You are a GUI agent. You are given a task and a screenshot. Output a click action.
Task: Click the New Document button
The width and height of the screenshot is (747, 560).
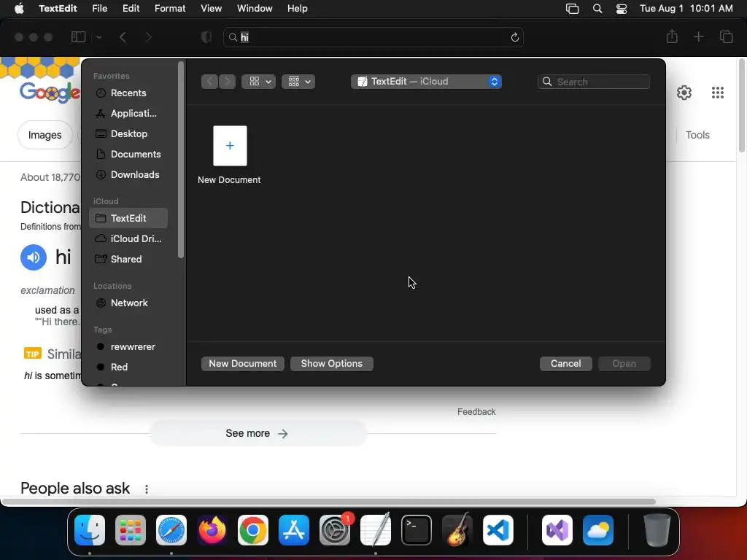point(243,364)
